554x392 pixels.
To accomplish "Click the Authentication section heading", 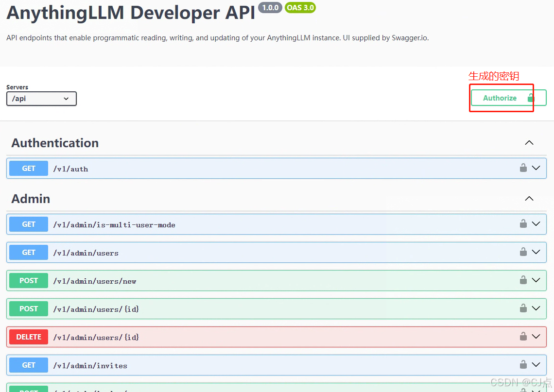I will tap(55, 143).
